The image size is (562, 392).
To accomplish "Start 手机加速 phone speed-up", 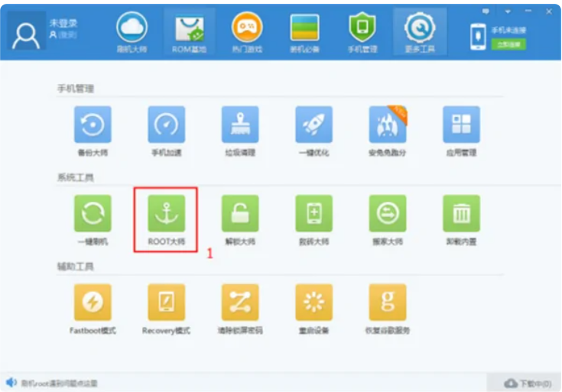I will click(x=166, y=125).
